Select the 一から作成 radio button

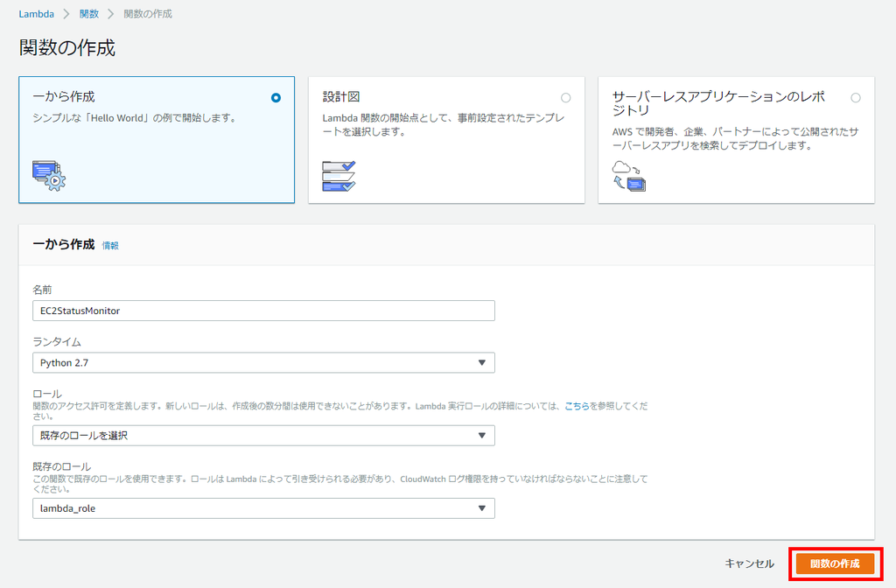pyautogui.click(x=276, y=98)
